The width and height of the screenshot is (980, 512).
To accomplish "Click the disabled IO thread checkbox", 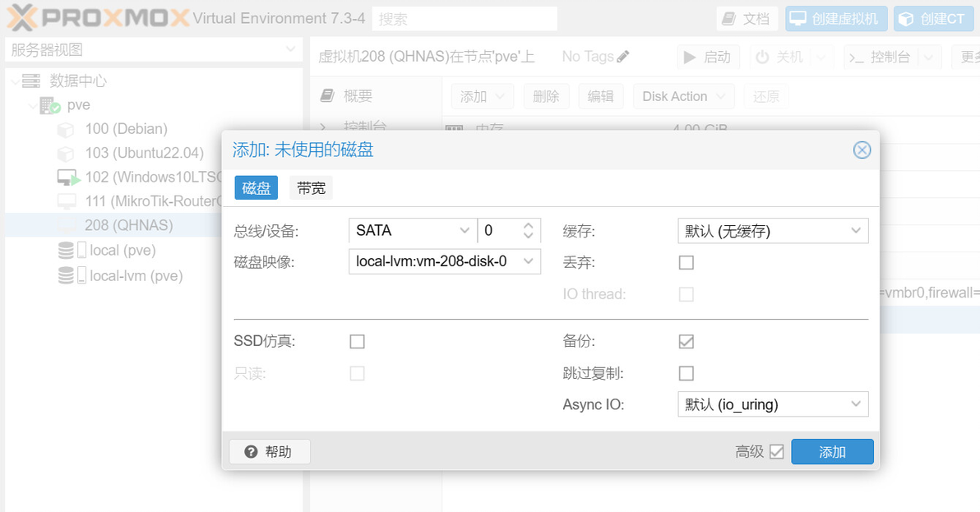I will pos(686,294).
